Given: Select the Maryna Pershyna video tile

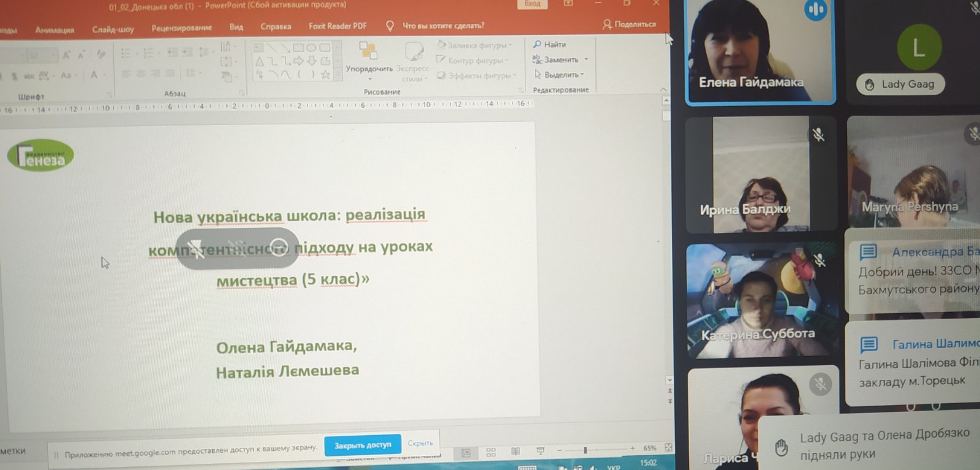Looking at the screenshot, I should tap(913, 172).
